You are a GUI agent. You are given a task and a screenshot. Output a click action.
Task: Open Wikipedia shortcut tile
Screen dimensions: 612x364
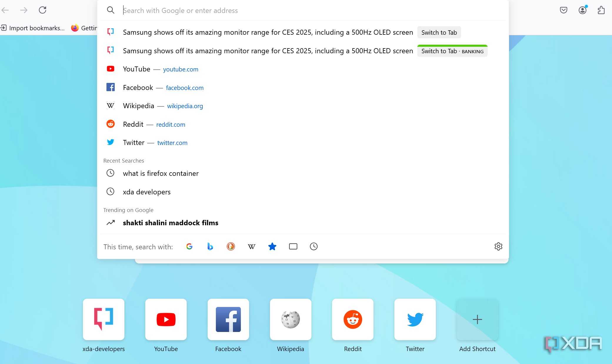point(291,319)
